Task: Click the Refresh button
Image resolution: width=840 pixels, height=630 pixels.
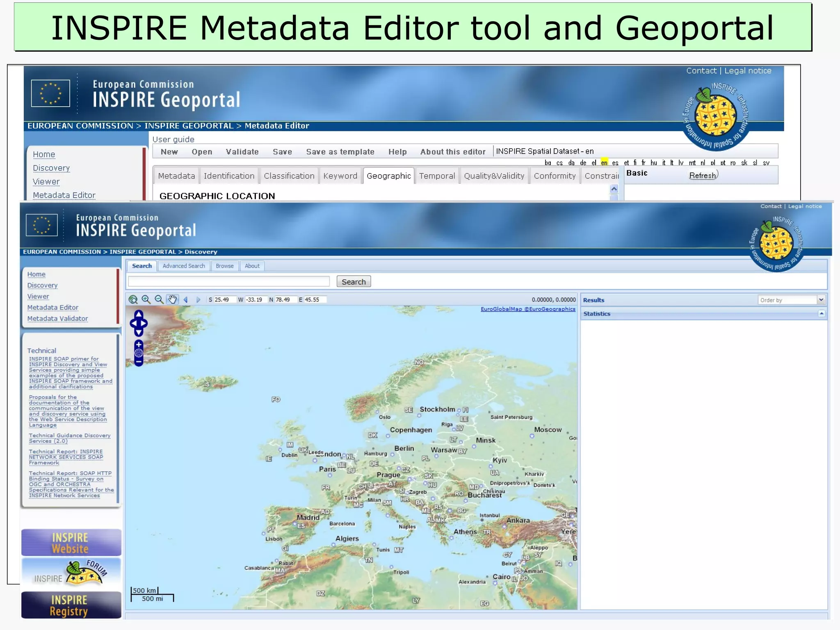Action: (703, 176)
